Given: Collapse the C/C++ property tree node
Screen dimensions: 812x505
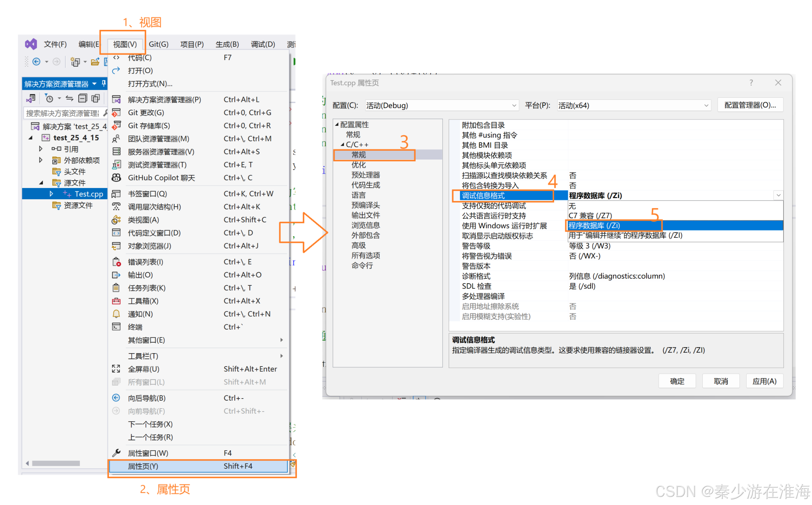Looking at the screenshot, I should (342, 144).
